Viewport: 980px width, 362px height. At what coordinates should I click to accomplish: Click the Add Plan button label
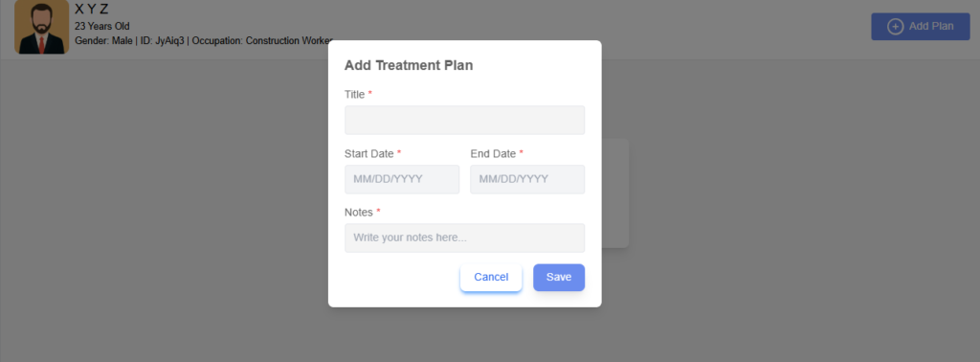pos(931,26)
